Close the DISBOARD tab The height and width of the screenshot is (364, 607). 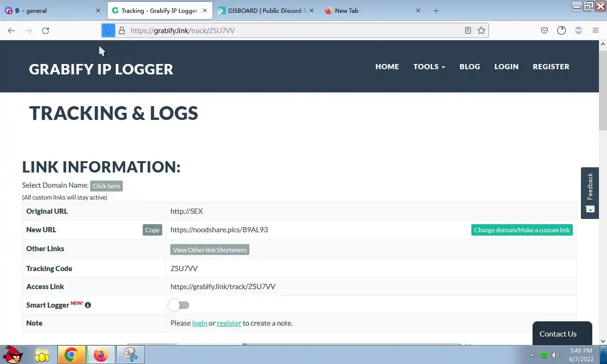[x=312, y=10]
